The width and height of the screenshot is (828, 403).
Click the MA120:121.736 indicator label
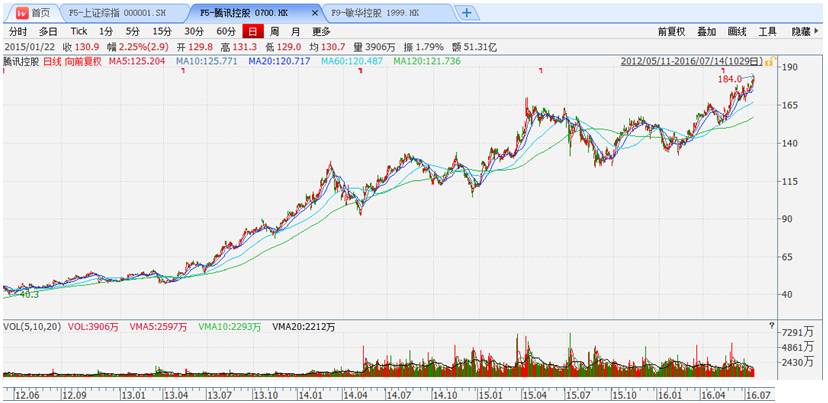click(427, 61)
